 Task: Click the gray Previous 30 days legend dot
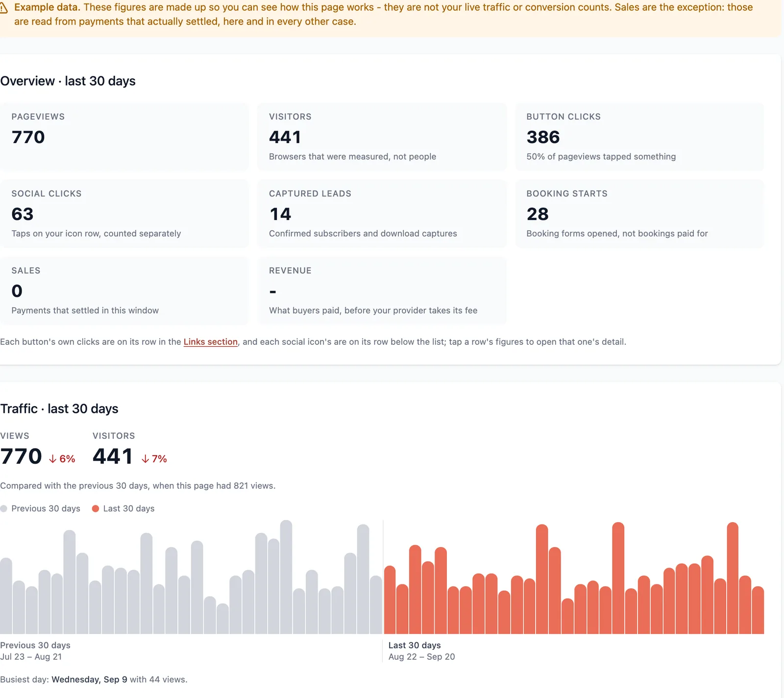[4, 508]
